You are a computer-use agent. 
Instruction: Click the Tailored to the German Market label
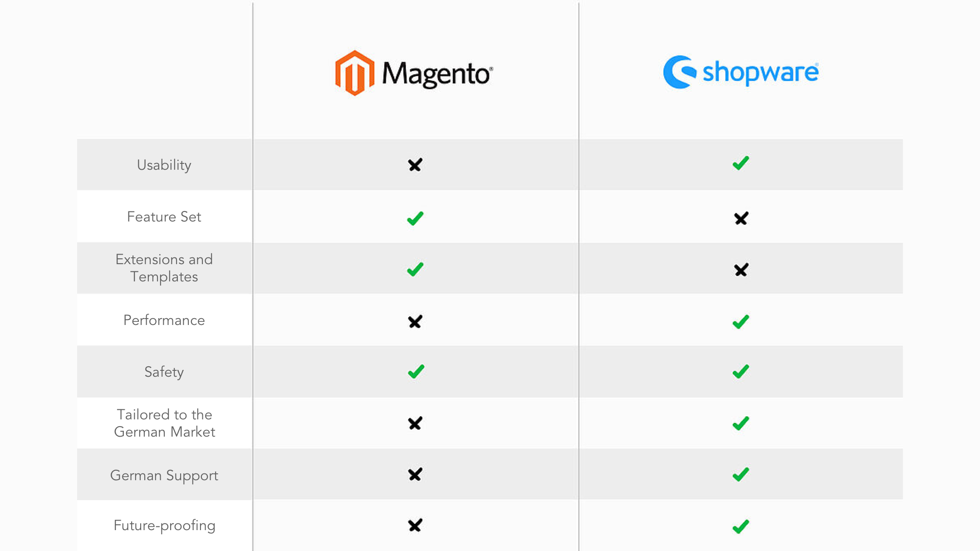163,423
